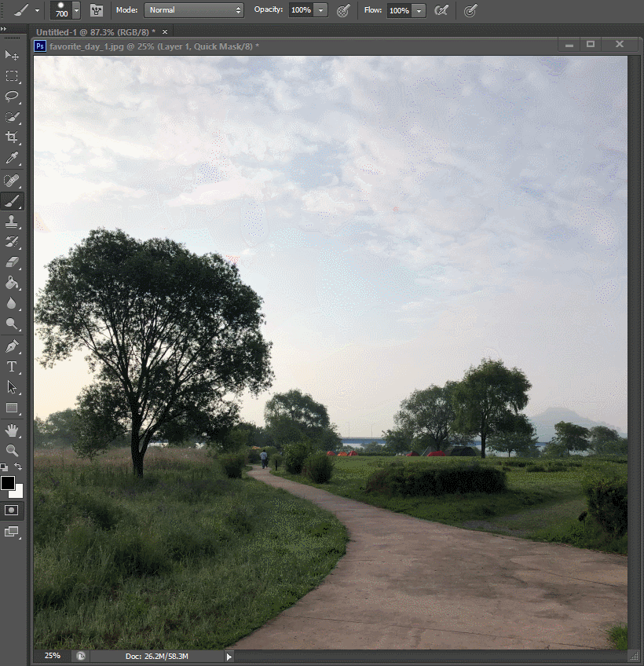
Task: Select the Zoom tool
Action: point(12,450)
